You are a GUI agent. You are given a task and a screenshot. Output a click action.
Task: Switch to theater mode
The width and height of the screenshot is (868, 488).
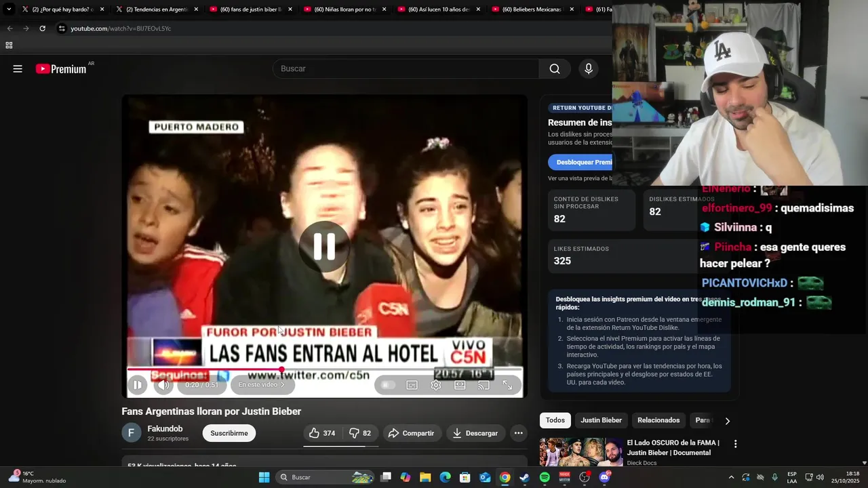point(460,385)
